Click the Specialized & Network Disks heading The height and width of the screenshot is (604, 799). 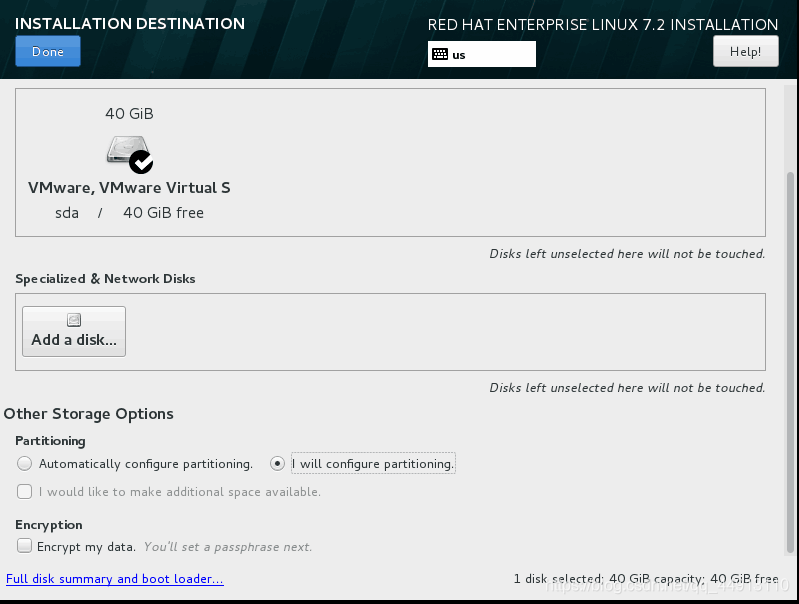[x=105, y=279]
